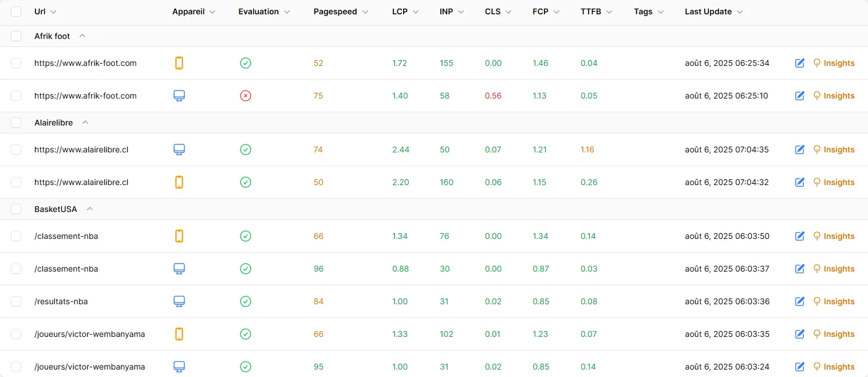Viewport: 868px width, 377px height.
Task: Click edit icon for afrik-foot.com mobile row
Action: [x=800, y=63]
